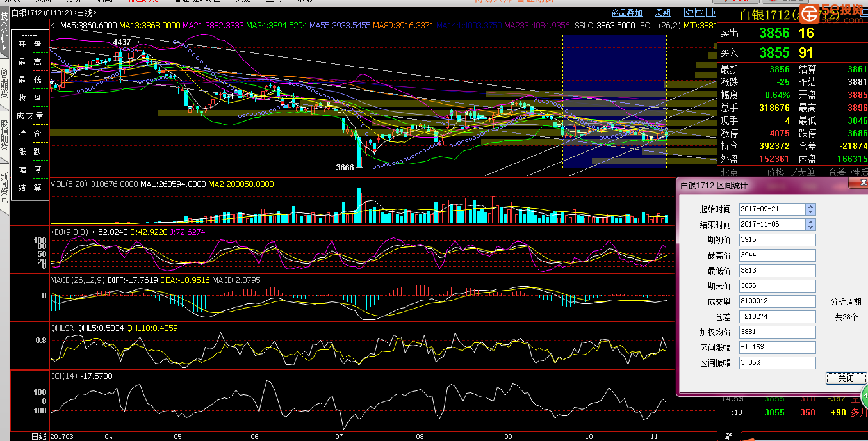Click the 外盘 value 152361
The width and height of the screenshot is (868, 441).
coord(774,159)
